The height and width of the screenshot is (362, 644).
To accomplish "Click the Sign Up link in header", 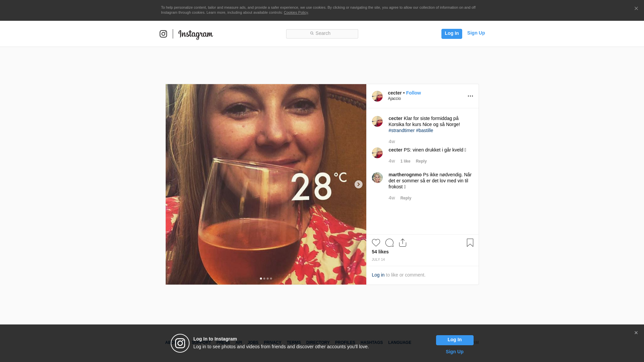I will [x=476, y=33].
